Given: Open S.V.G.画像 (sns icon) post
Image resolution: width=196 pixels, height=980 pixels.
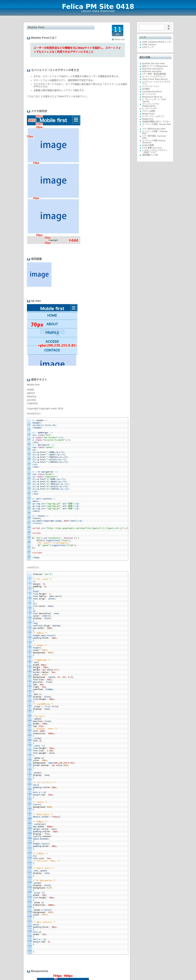Looking at the screenshot, I should [x=152, y=148].
